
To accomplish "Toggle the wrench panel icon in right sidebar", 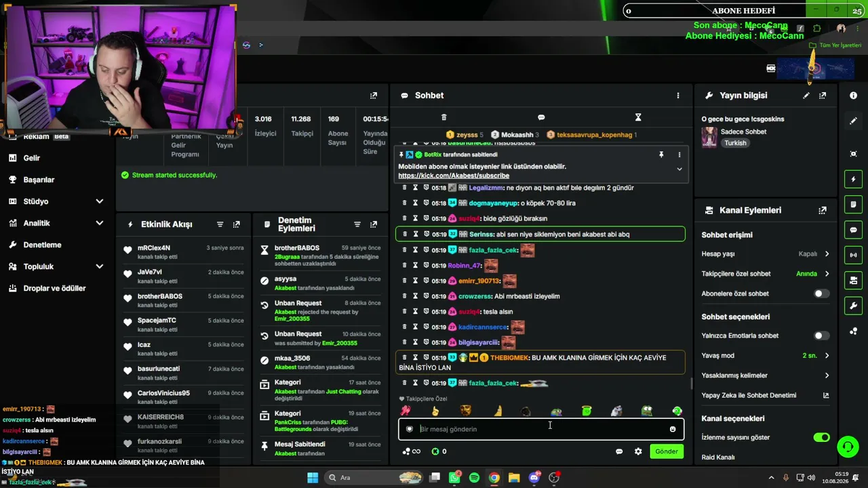I will tap(853, 306).
